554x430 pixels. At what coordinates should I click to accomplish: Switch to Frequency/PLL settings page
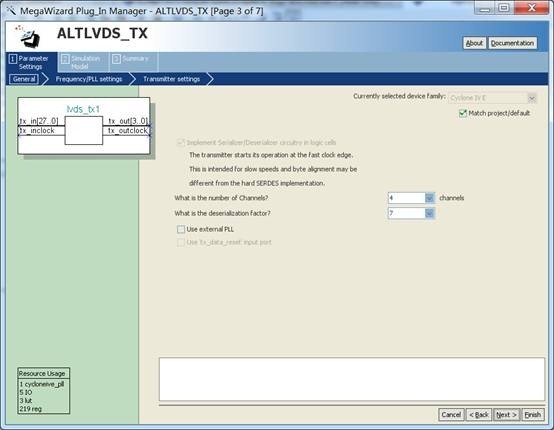[89, 79]
